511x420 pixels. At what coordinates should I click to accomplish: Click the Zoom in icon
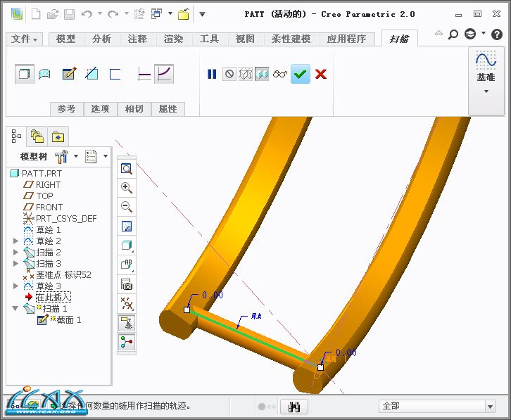click(x=127, y=188)
